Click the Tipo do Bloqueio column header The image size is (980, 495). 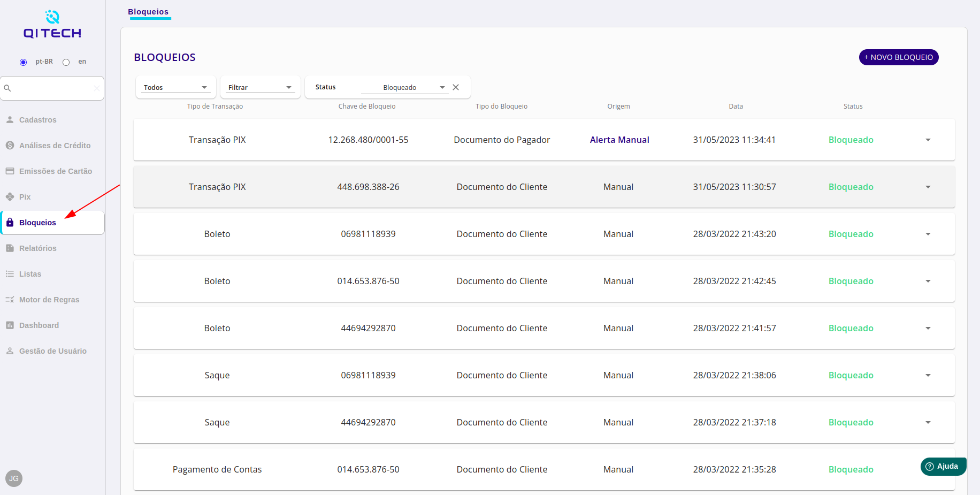(x=502, y=106)
